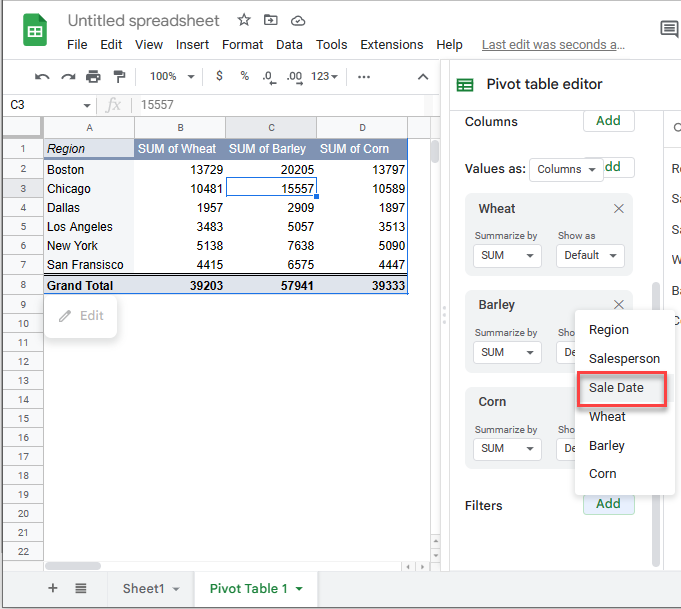Select the paint format tool
Screen dimensions: 681x609
click(x=120, y=76)
